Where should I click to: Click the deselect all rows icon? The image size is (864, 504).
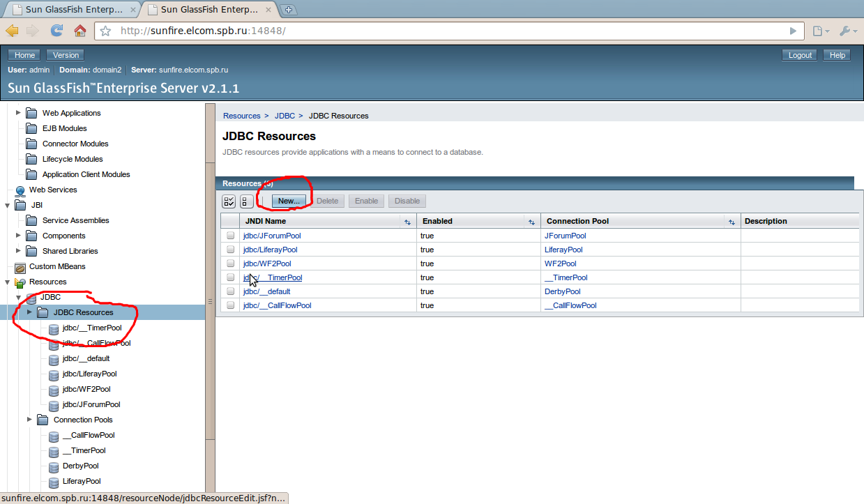246,201
